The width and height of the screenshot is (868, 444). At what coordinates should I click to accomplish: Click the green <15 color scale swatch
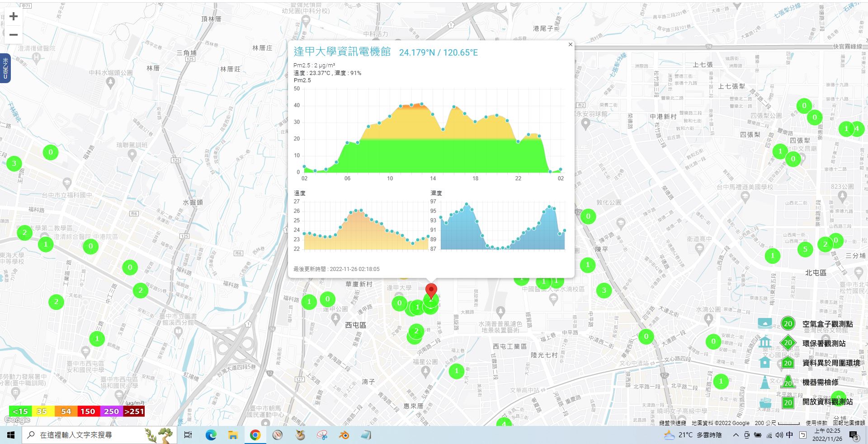tap(20, 411)
